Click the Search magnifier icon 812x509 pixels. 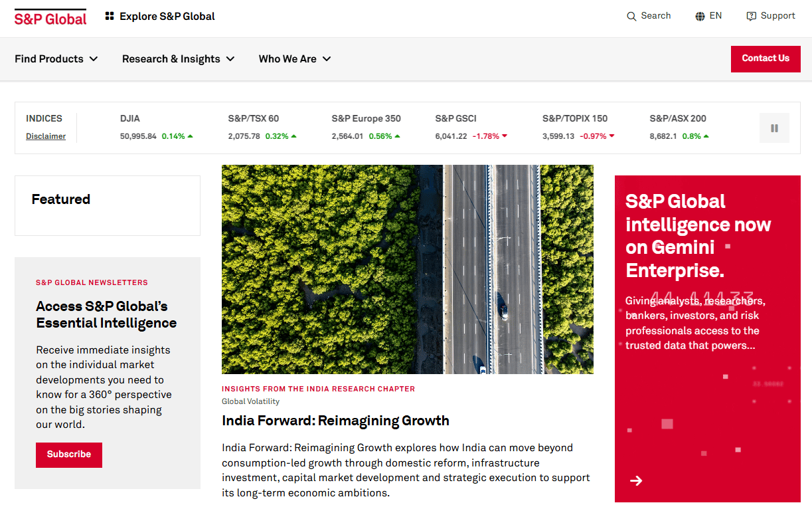tap(631, 16)
